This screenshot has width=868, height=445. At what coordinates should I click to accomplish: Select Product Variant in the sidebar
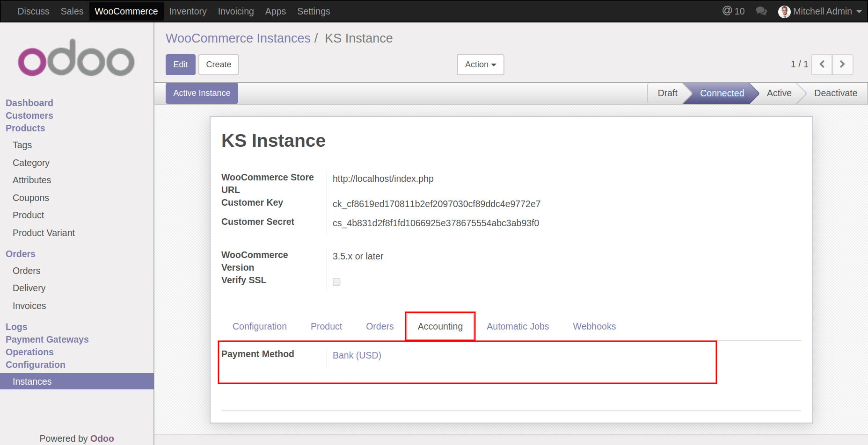(x=44, y=233)
